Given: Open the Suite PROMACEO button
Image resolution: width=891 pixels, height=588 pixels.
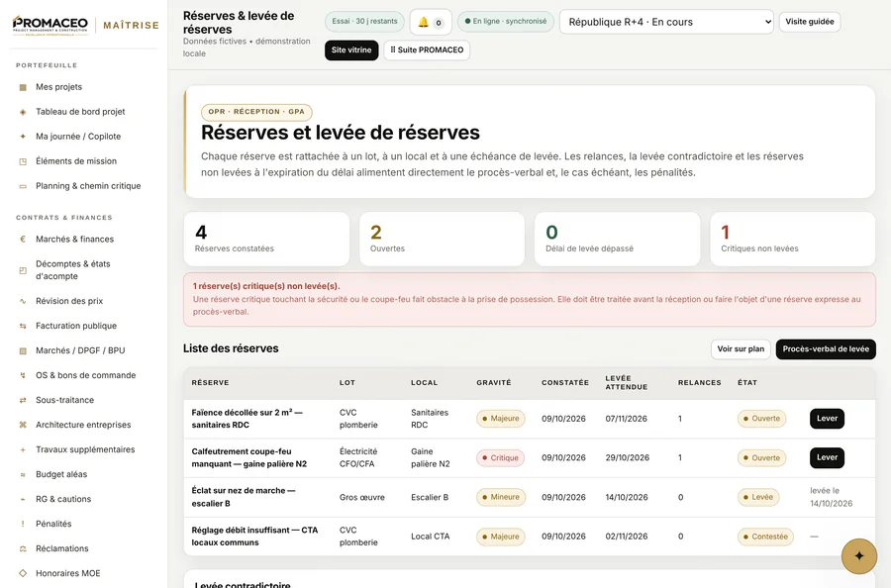Looking at the screenshot, I should click(x=427, y=50).
